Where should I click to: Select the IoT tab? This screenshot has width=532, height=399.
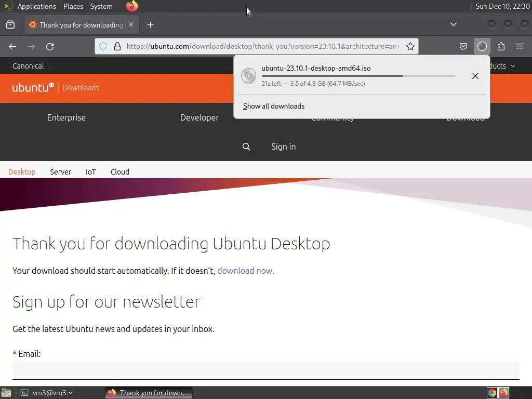pyautogui.click(x=90, y=171)
